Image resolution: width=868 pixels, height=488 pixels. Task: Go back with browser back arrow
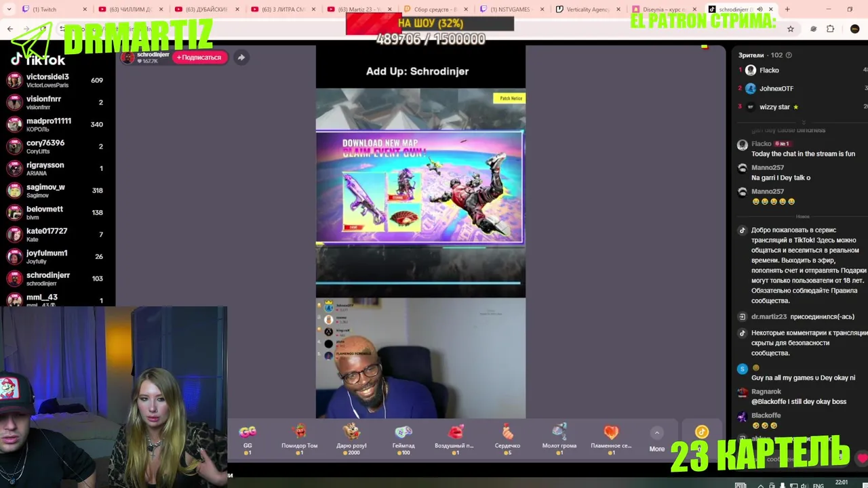coord(10,29)
